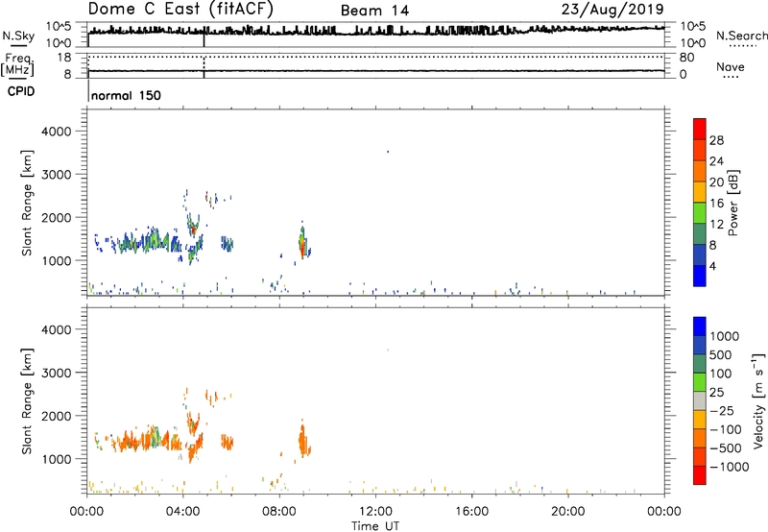Click the "24" power color bar label
This screenshot has height=532, width=768.
click(716, 161)
